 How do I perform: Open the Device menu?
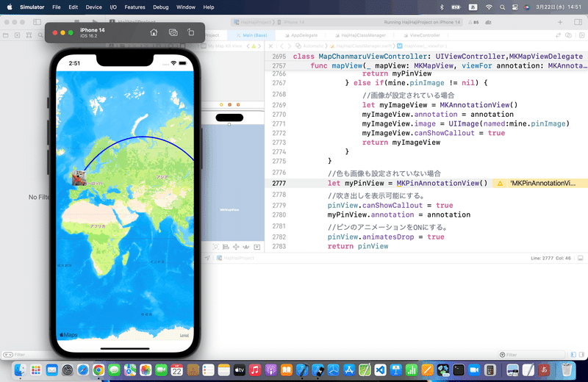tap(94, 7)
